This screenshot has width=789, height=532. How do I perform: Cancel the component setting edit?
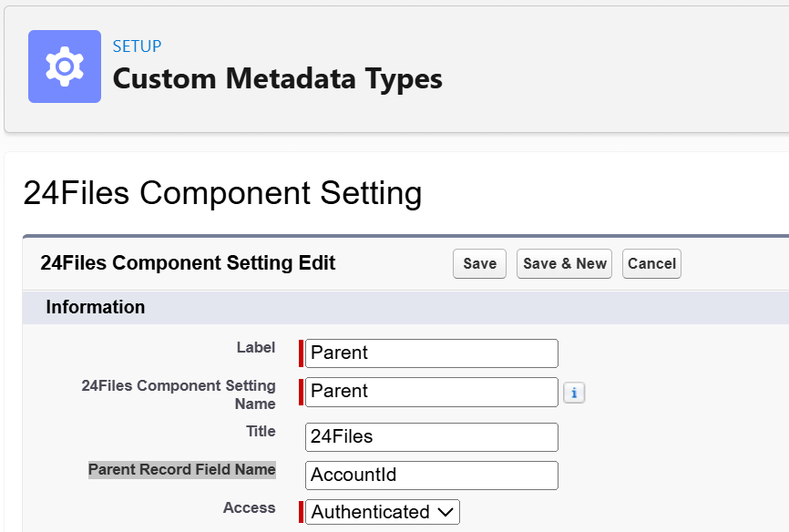(x=651, y=264)
